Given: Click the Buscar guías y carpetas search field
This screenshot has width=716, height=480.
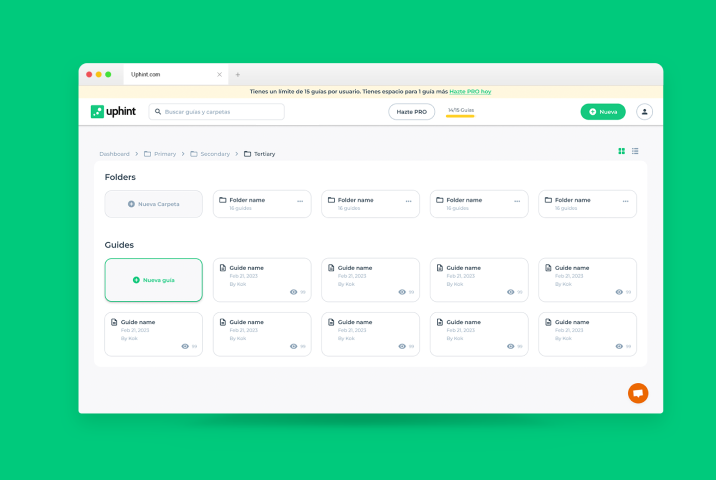Looking at the screenshot, I should pos(222,112).
